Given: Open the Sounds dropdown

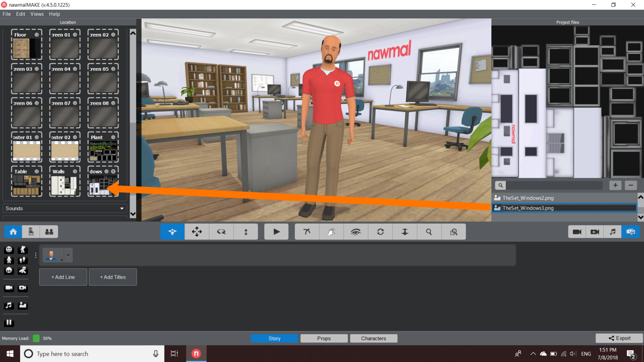Looking at the screenshot, I should pyautogui.click(x=65, y=208).
